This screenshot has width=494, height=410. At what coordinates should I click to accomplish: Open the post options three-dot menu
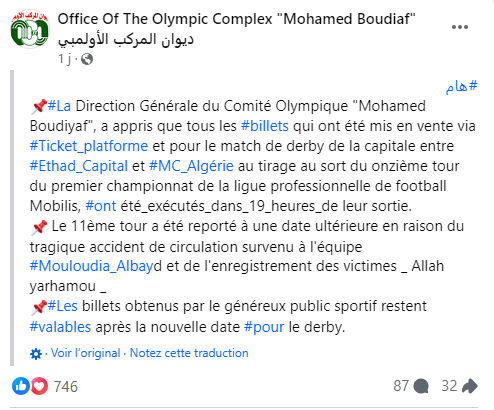pos(460,27)
